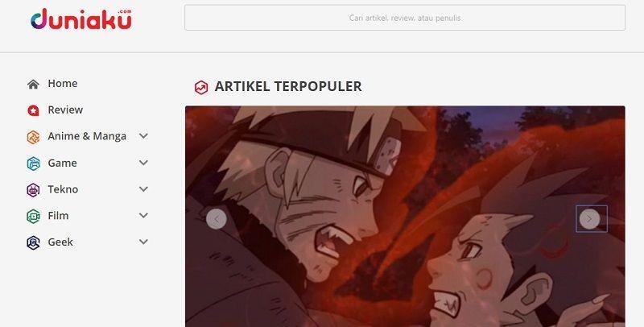Expand the Game submenu chevron
The width and height of the screenshot is (644, 327).
[x=143, y=162]
